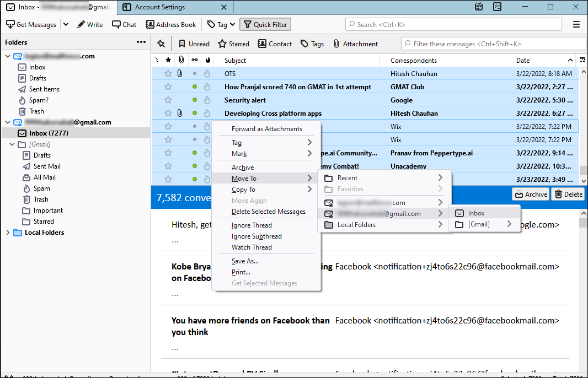Toggle the Contact quick filter

(275, 44)
